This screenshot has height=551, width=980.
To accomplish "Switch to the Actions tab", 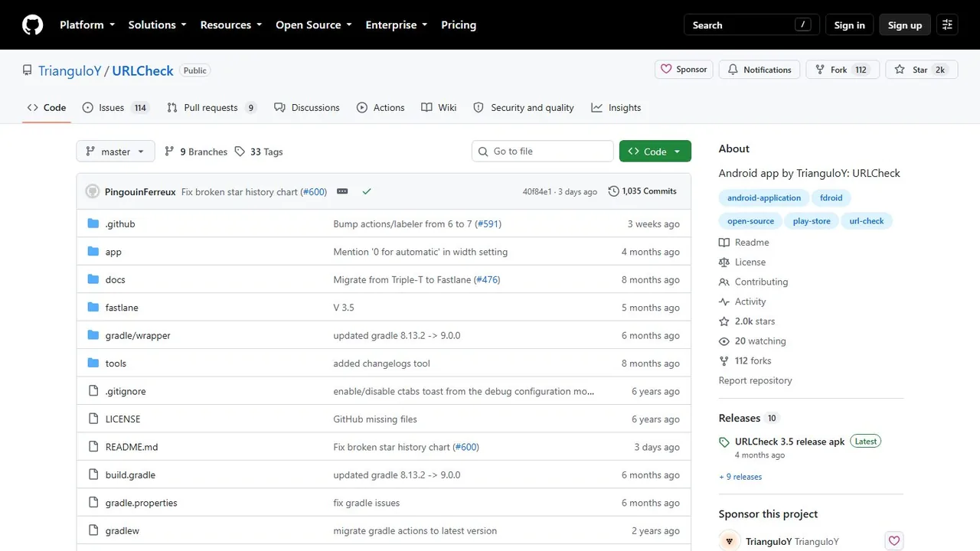I will click(x=381, y=108).
